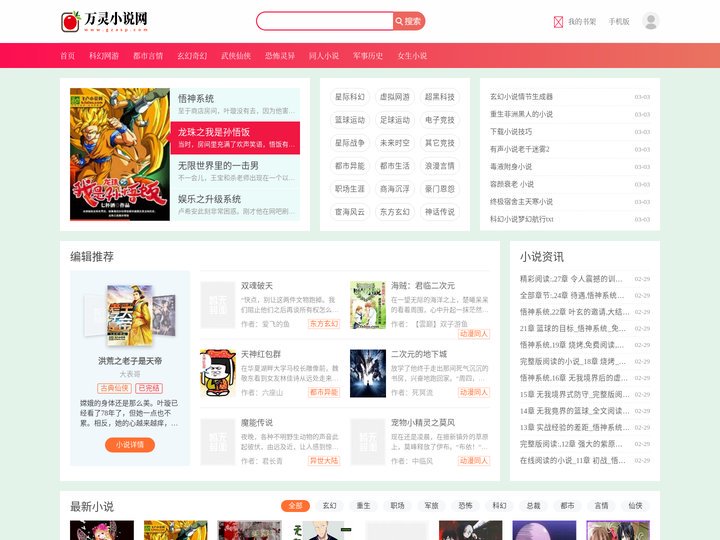The image size is (720, 540).
Task: Open news 精彩阅读:.27章 令人震撼的训
Action: point(571,279)
